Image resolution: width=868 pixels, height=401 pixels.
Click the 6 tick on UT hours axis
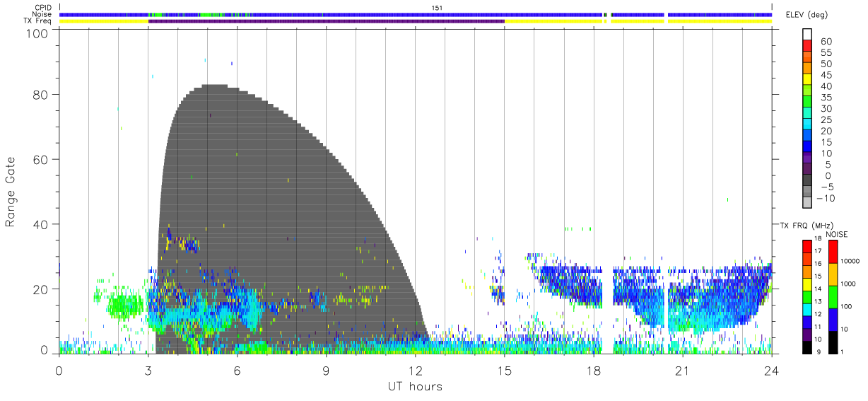point(237,369)
